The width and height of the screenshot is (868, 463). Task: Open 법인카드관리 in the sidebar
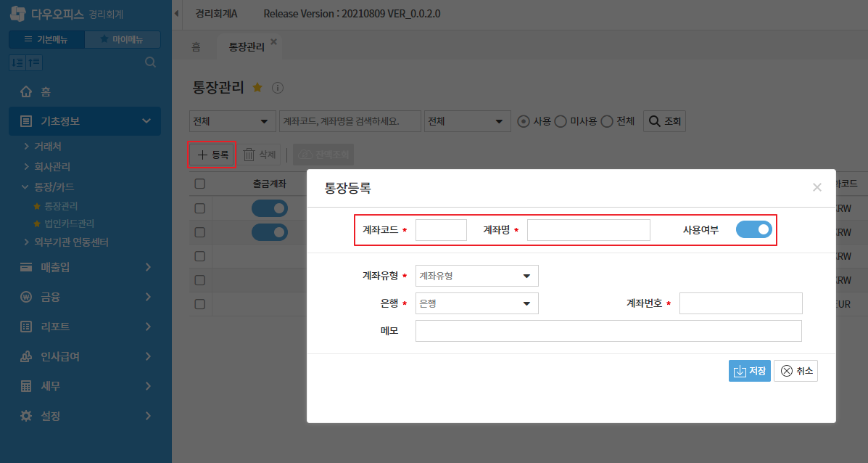(x=69, y=224)
